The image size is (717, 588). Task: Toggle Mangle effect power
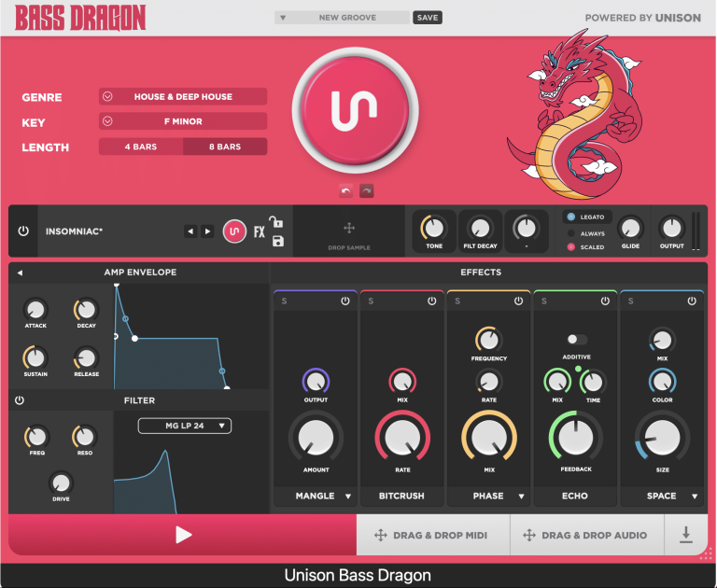point(345,301)
